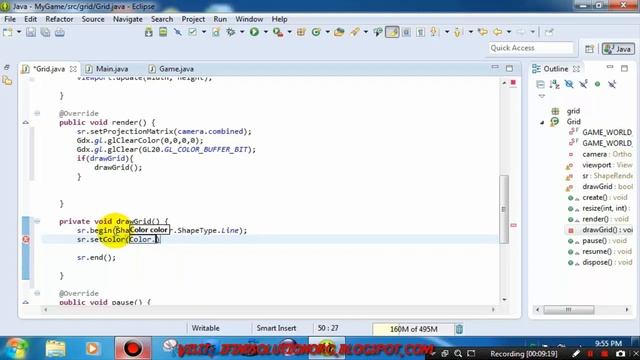Screen dimensions: 640x360
Task: Click the New Java Package icon
Action: [301, 32]
